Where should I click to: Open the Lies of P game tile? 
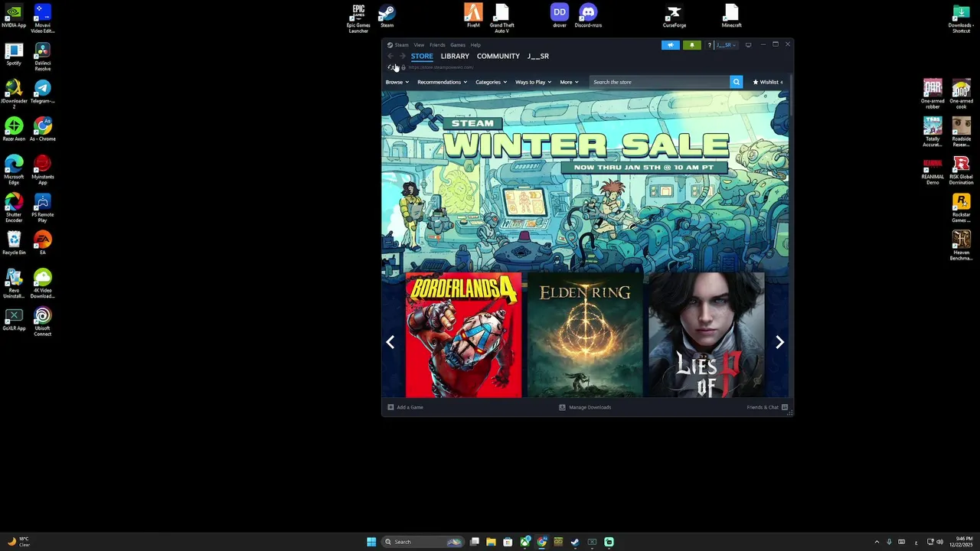[x=707, y=335]
